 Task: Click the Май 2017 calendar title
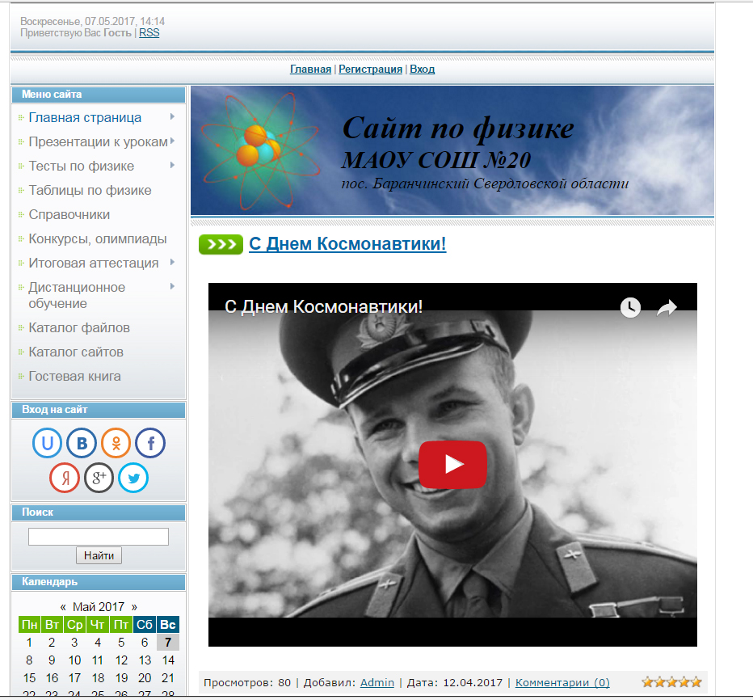pyautogui.click(x=99, y=607)
